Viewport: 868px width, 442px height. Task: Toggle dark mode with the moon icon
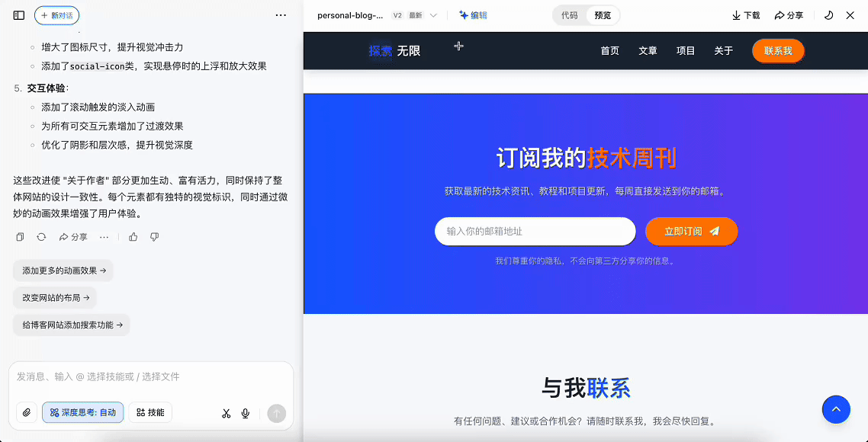point(828,15)
